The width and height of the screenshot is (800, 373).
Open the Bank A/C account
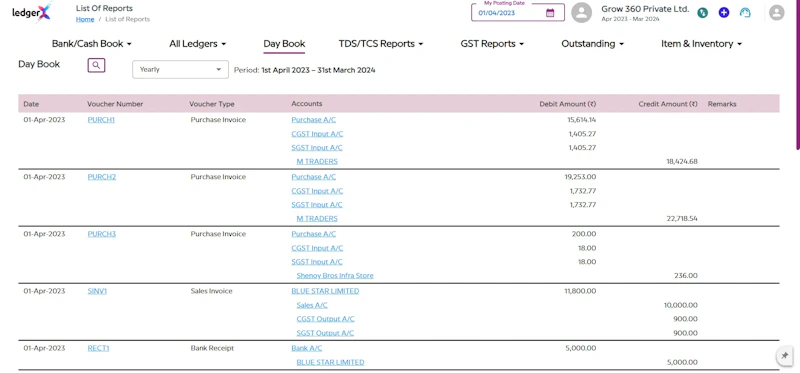pyautogui.click(x=307, y=349)
